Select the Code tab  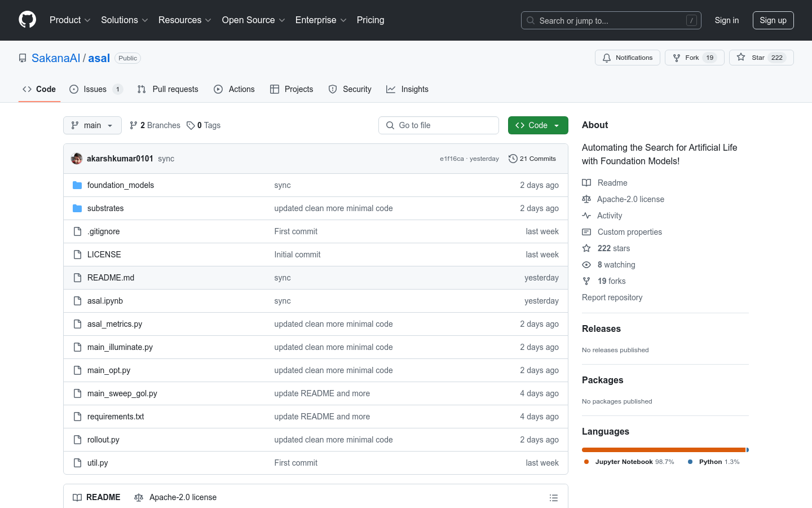39,89
